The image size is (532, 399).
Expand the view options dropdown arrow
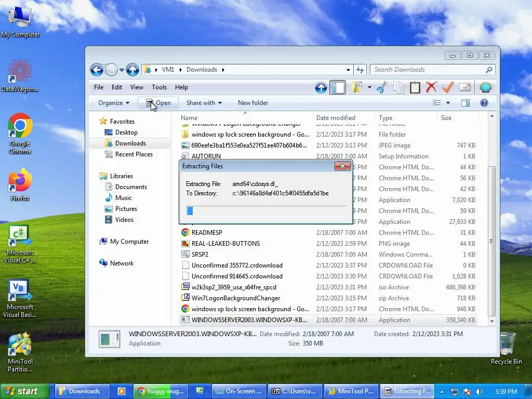click(x=448, y=103)
